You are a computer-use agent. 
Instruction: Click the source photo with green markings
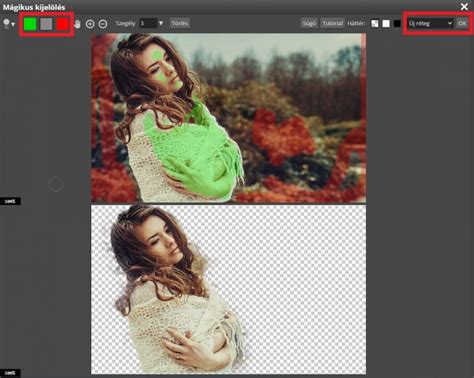(x=228, y=118)
